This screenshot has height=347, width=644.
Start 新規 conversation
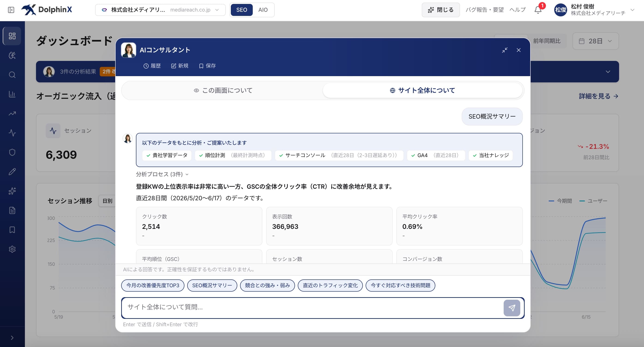180,66
